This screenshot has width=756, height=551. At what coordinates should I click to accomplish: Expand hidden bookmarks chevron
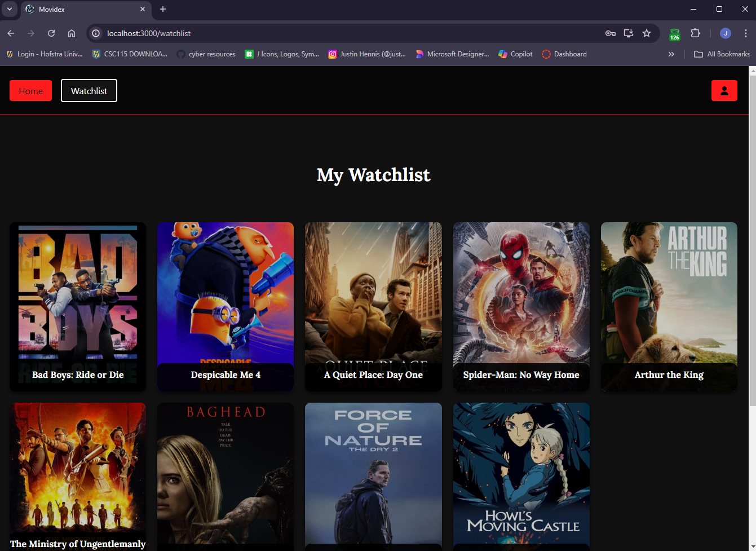pyautogui.click(x=671, y=54)
